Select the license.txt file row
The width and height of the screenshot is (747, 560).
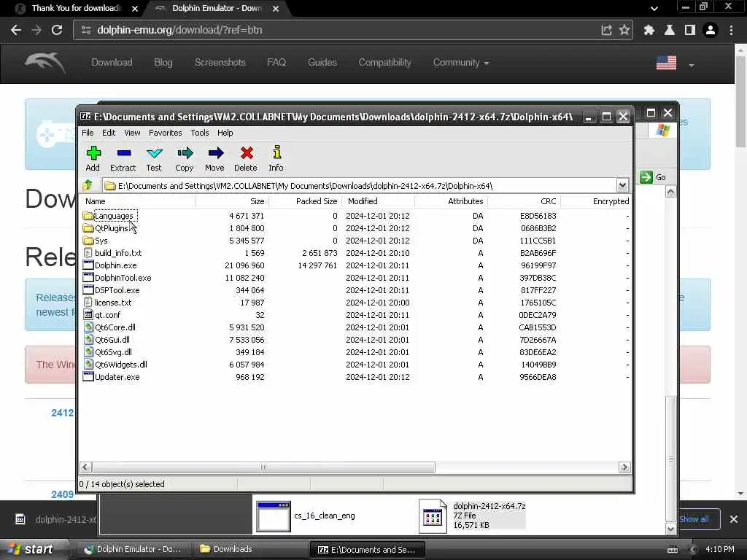(355, 303)
